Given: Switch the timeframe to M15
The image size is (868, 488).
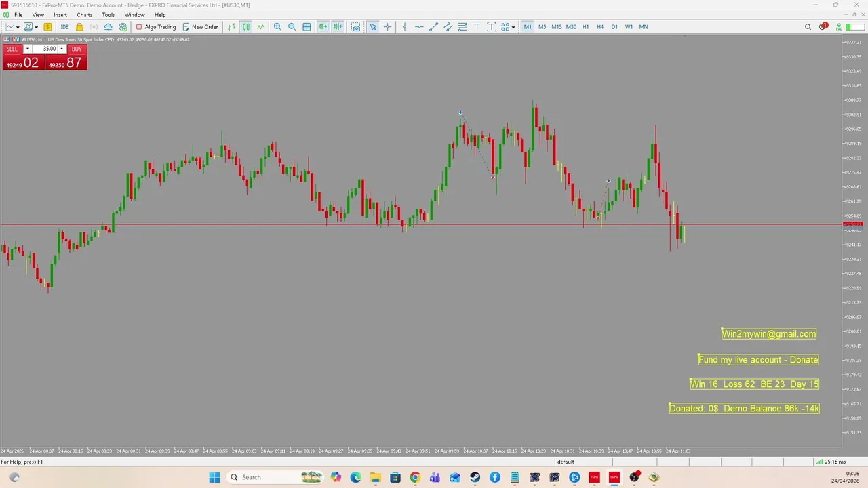Looking at the screenshot, I should (556, 27).
